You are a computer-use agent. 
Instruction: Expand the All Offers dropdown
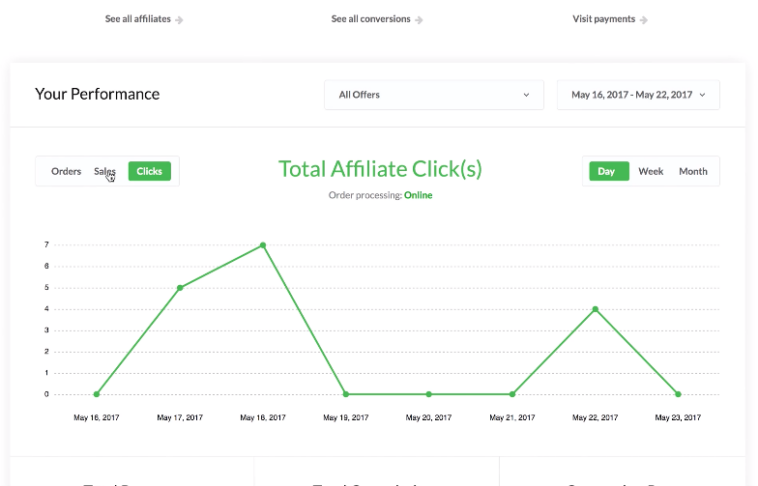pos(434,95)
